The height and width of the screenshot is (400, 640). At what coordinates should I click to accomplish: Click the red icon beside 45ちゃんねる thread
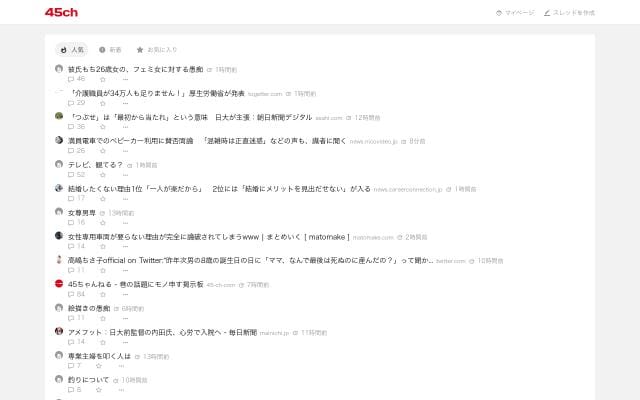[59, 284]
